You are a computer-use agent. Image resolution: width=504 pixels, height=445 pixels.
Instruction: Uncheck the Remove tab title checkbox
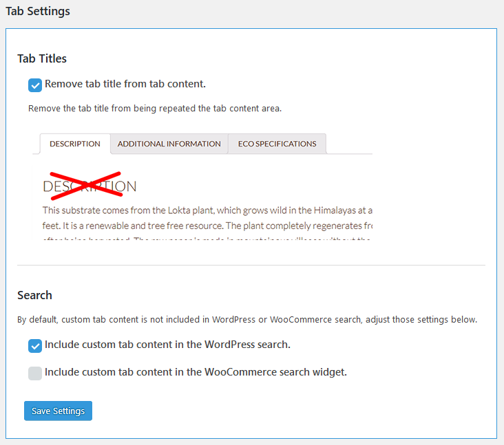[x=35, y=85]
